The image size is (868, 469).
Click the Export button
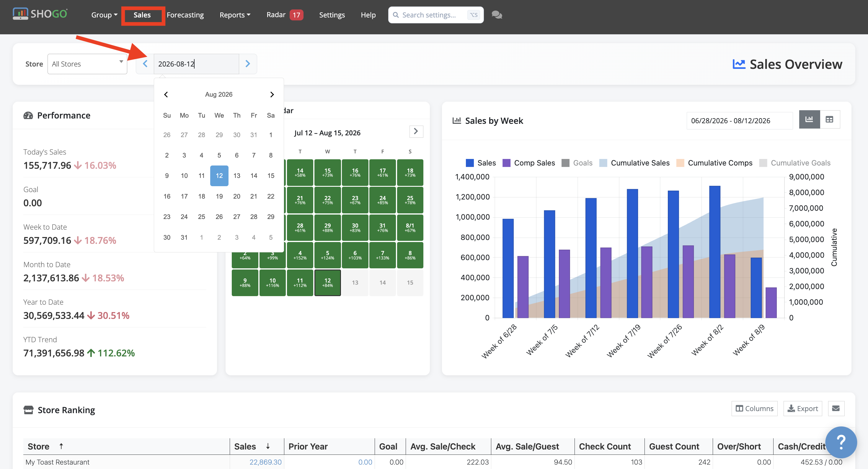[803, 408]
